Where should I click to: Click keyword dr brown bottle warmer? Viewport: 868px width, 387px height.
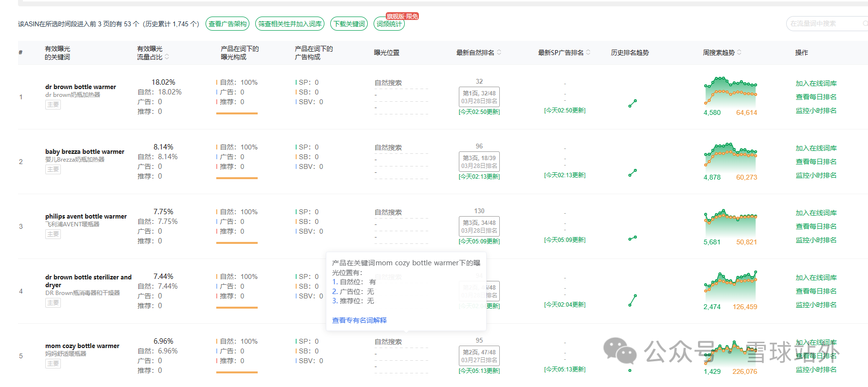pyautogui.click(x=81, y=87)
